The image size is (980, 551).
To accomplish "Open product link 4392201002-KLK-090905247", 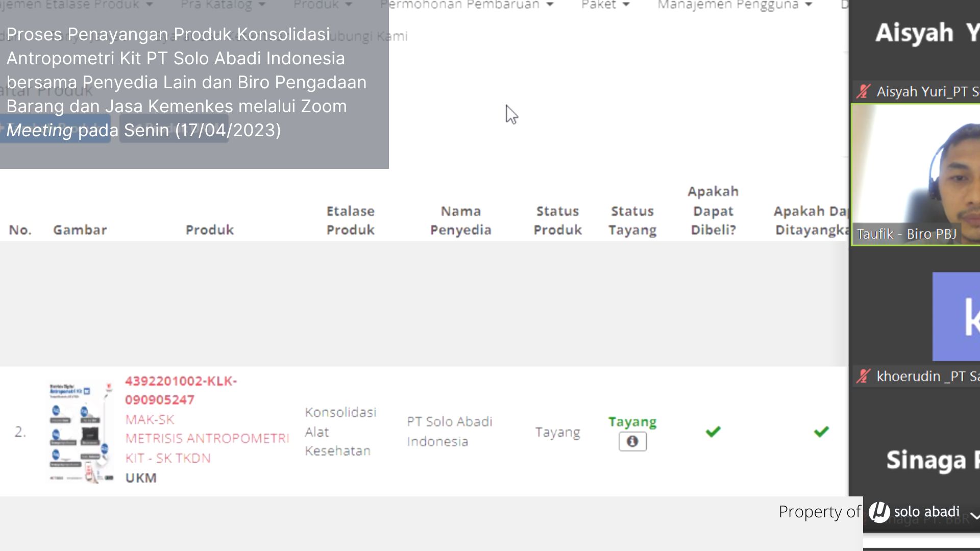I will click(181, 390).
